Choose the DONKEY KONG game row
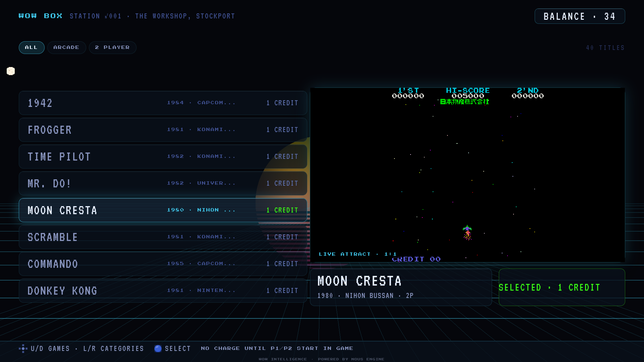The width and height of the screenshot is (644, 362). pos(163,291)
